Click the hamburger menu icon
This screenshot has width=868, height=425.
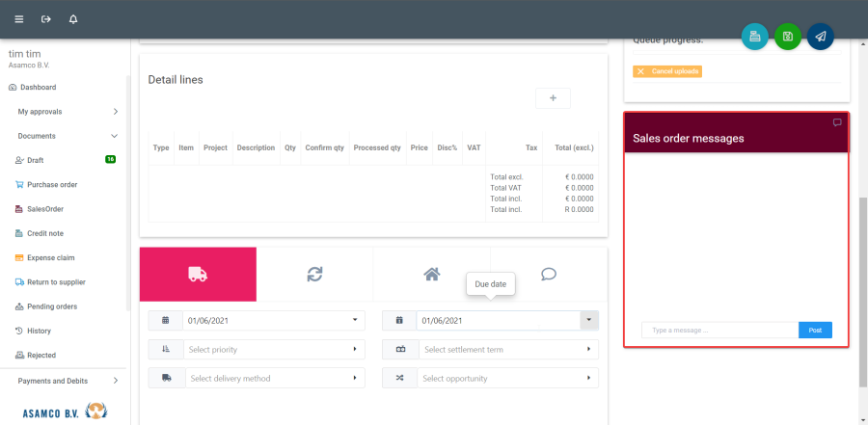(x=19, y=19)
